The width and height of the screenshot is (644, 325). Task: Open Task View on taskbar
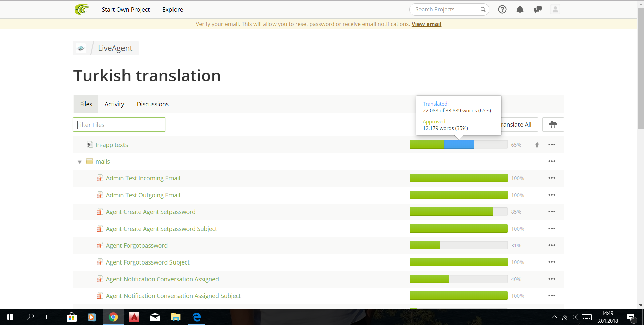point(50,317)
